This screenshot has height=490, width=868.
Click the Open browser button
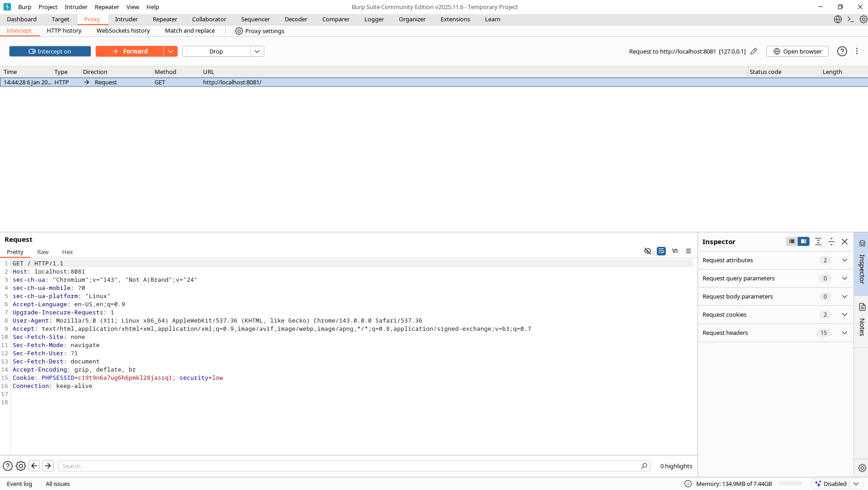pyautogui.click(x=797, y=51)
